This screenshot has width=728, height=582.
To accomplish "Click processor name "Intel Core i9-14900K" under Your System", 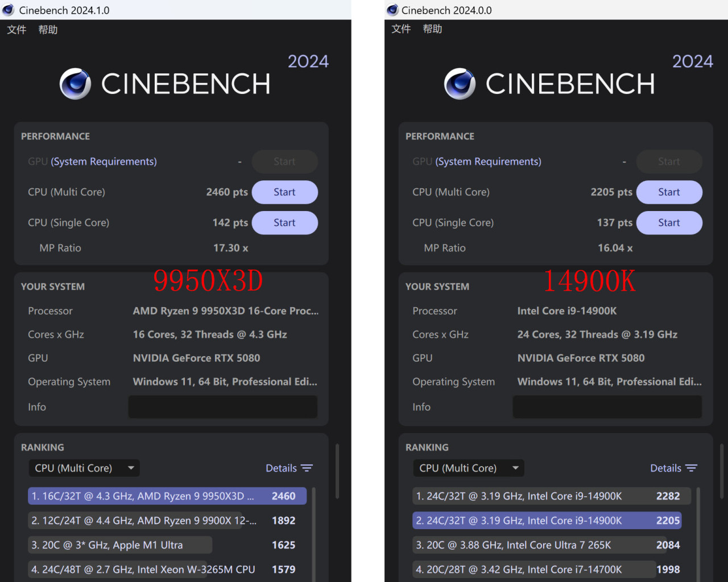I will (567, 311).
